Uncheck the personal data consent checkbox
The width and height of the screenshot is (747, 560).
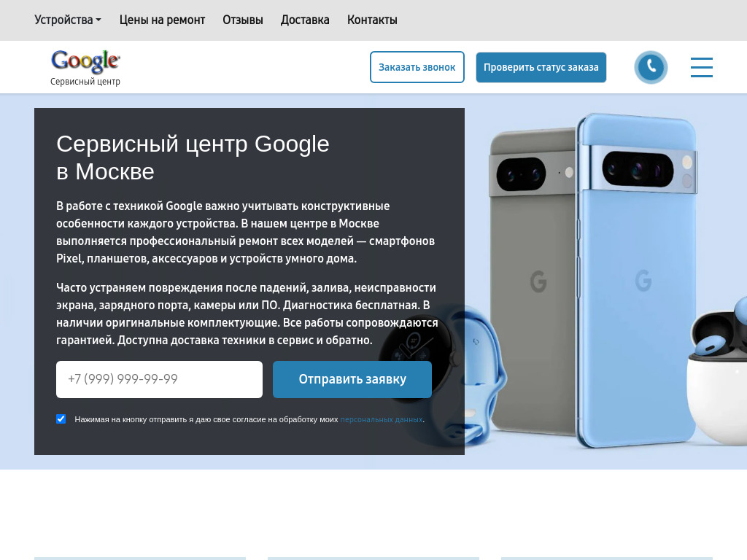click(61, 419)
